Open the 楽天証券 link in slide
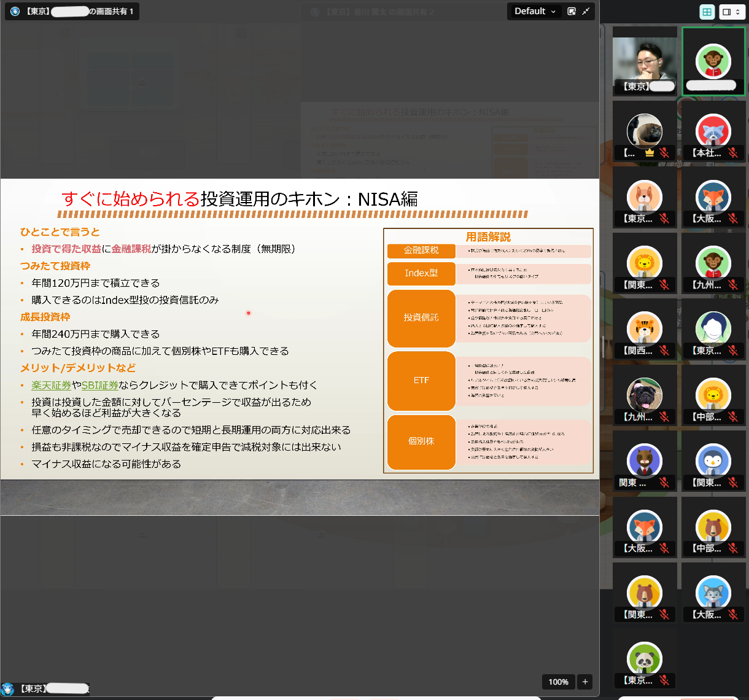Viewport: 749px width, 700px height. pyautogui.click(x=52, y=385)
